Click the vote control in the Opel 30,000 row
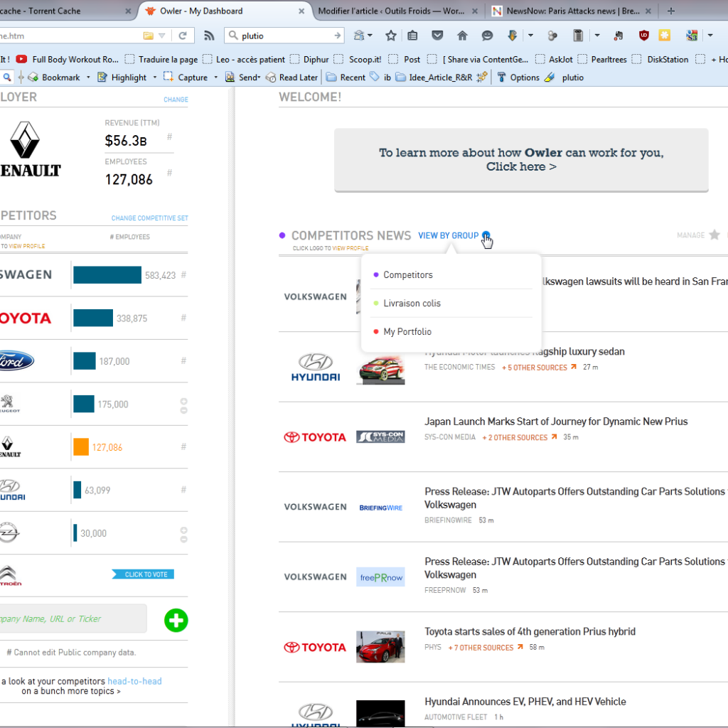728x728 pixels. 184,535
